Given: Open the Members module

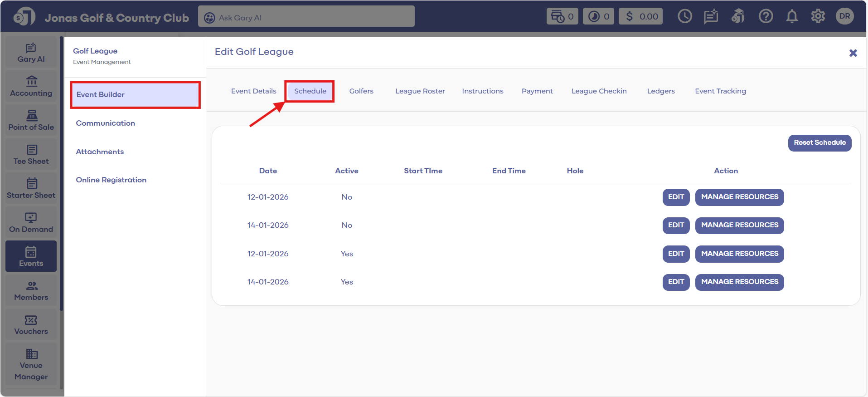Looking at the screenshot, I should point(31,291).
